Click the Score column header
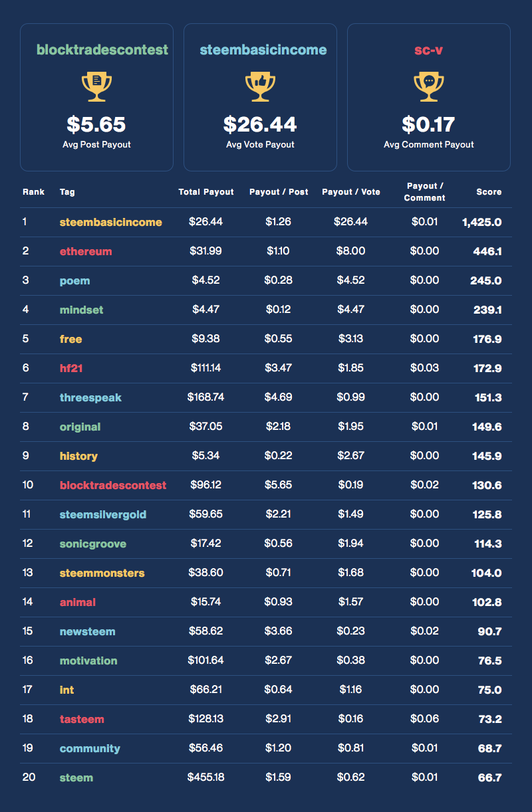Screen dimensions: 532x812 [489, 192]
